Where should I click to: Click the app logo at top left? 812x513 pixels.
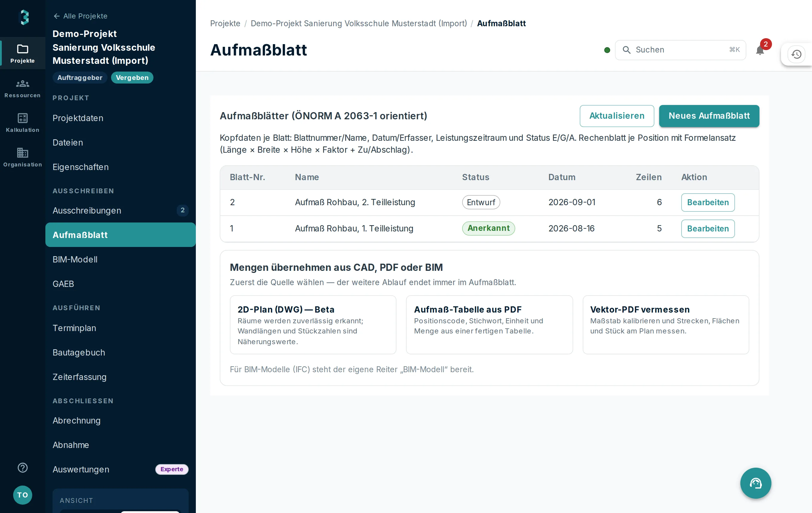(x=24, y=17)
